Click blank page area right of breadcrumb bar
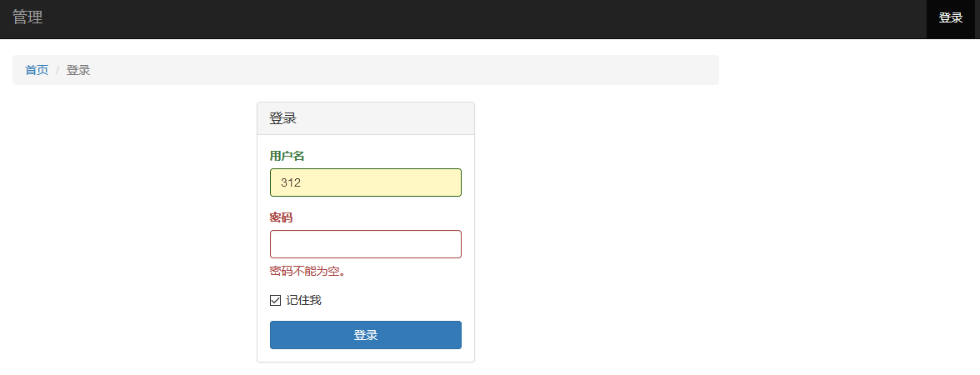The image size is (980, 375). (833, 70)
